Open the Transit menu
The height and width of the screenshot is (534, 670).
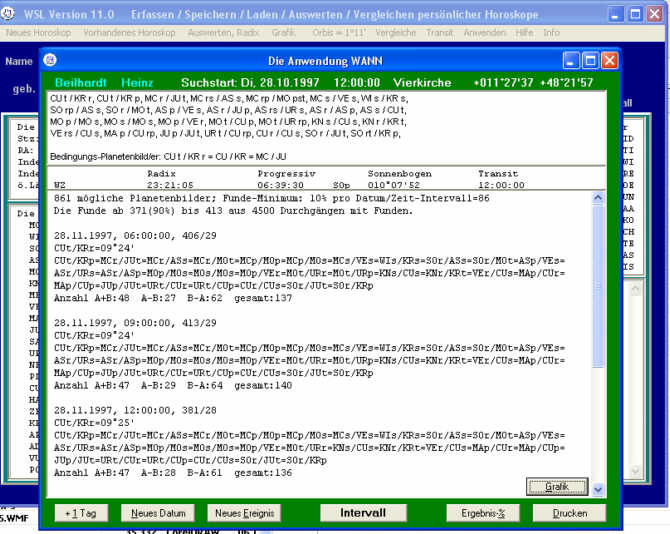(439, 32)
